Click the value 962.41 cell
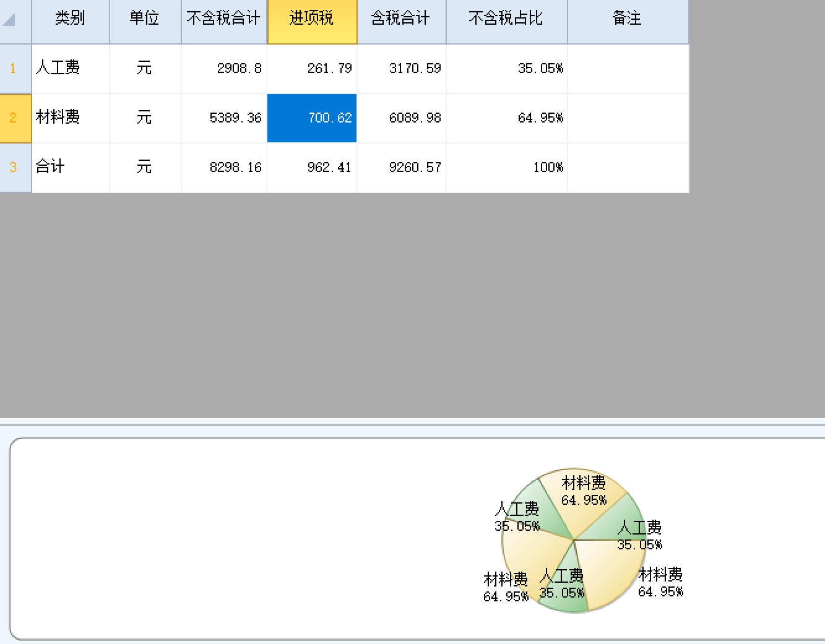 pos(312,168)
